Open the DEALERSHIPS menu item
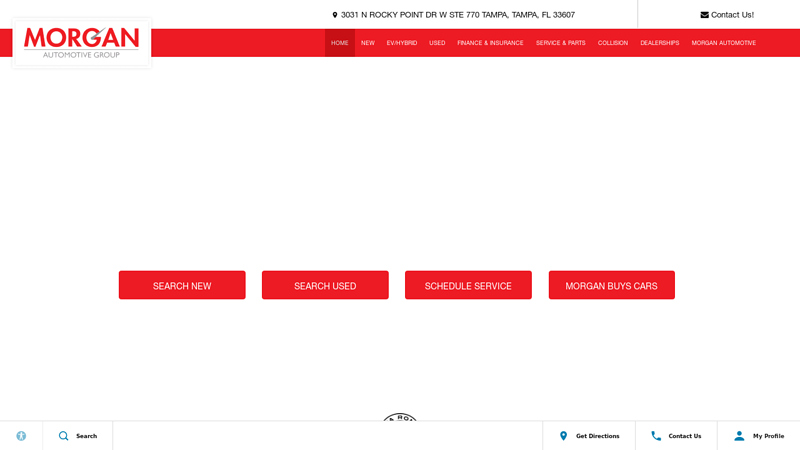The image size is (800, 450). pyautogui.click(x=659, y=43)
